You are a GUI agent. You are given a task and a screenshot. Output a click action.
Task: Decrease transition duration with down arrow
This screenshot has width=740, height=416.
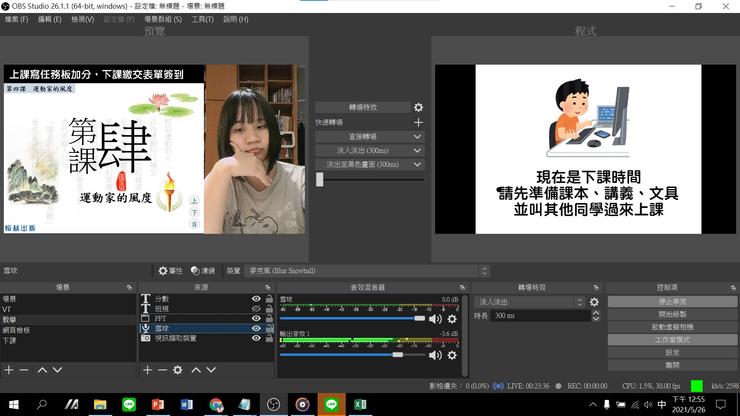coord(596,319)
